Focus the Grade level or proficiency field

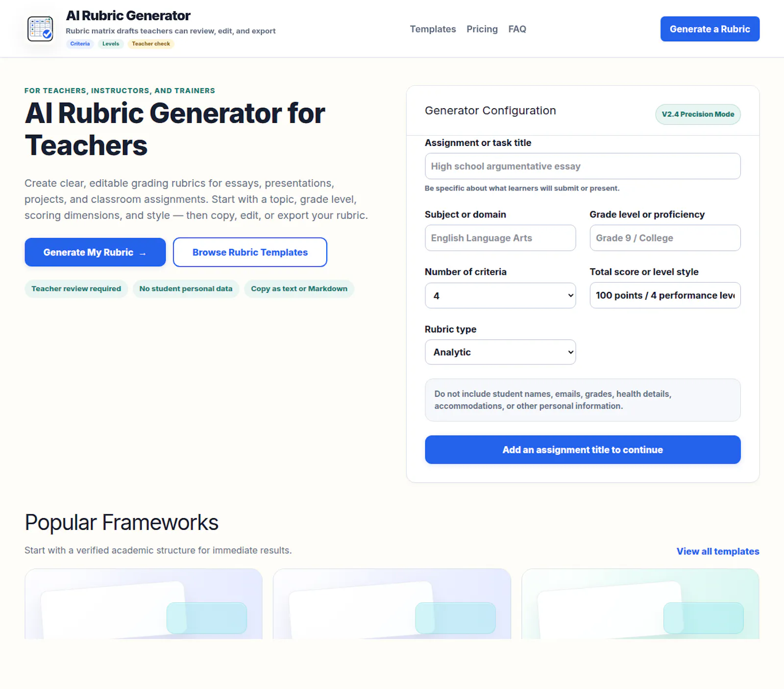click(x=665, y=238)
